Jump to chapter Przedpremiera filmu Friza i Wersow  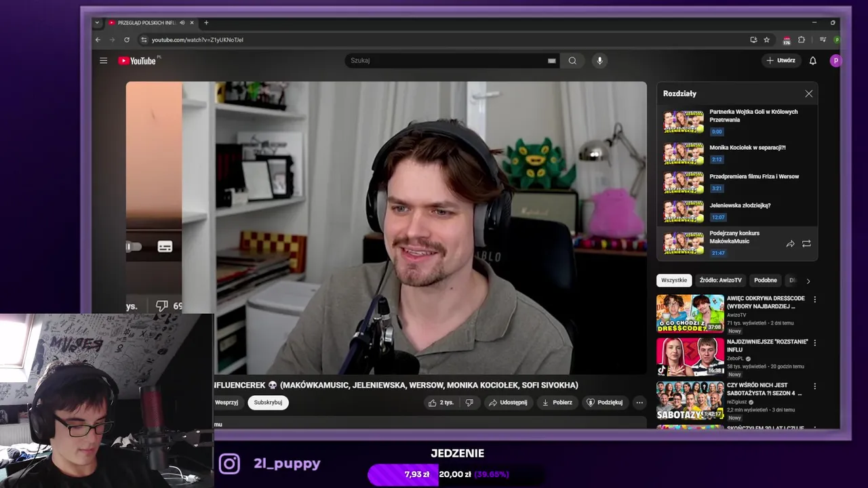pos(737,182)
